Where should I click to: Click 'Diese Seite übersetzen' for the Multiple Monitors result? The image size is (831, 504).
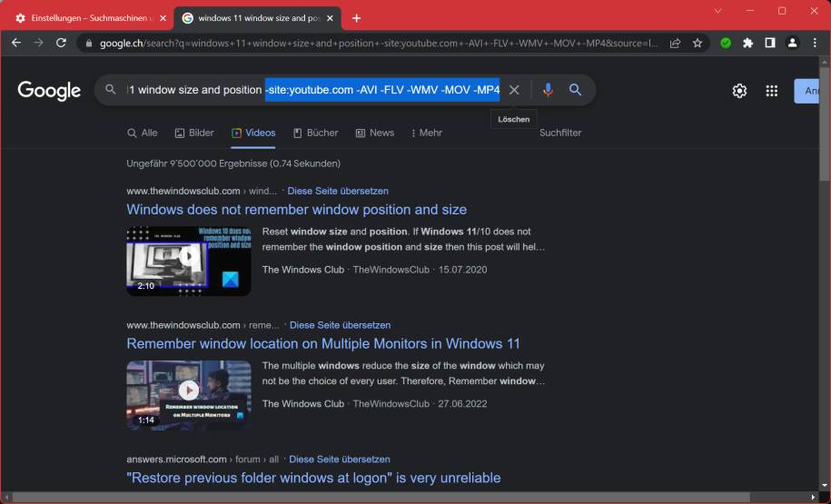point(340,325)
